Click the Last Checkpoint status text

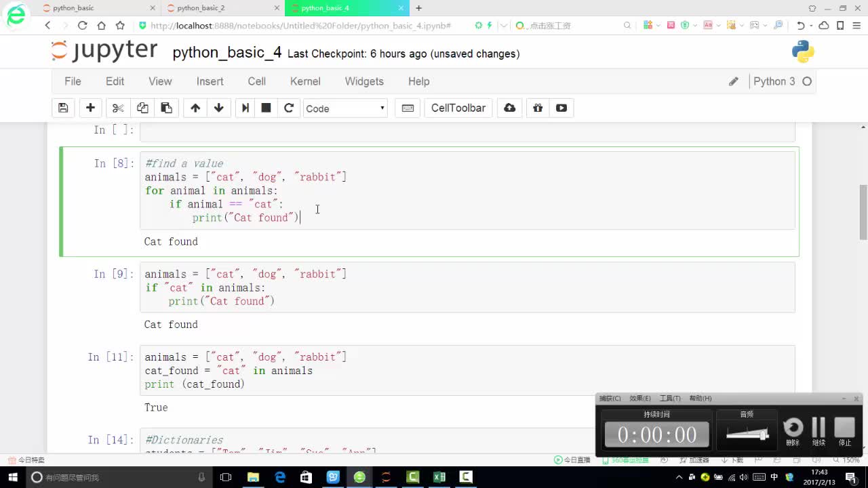tap(403, 54)
